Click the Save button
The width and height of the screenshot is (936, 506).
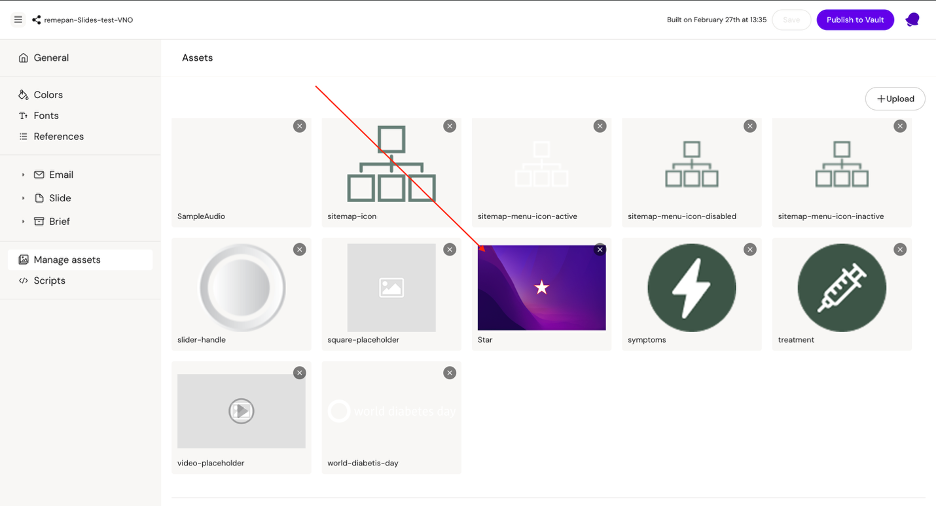[791, 20]
